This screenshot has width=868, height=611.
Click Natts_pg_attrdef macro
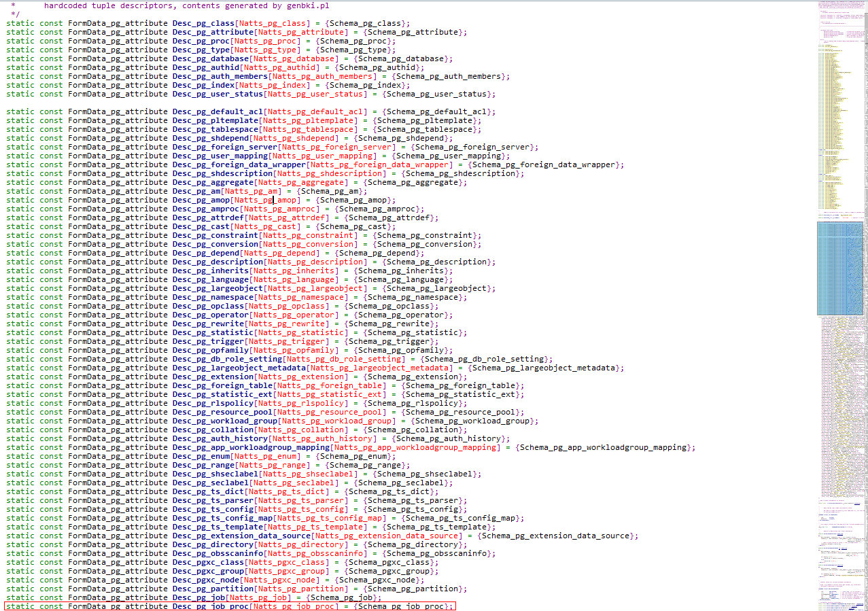[x=288, y=217]
